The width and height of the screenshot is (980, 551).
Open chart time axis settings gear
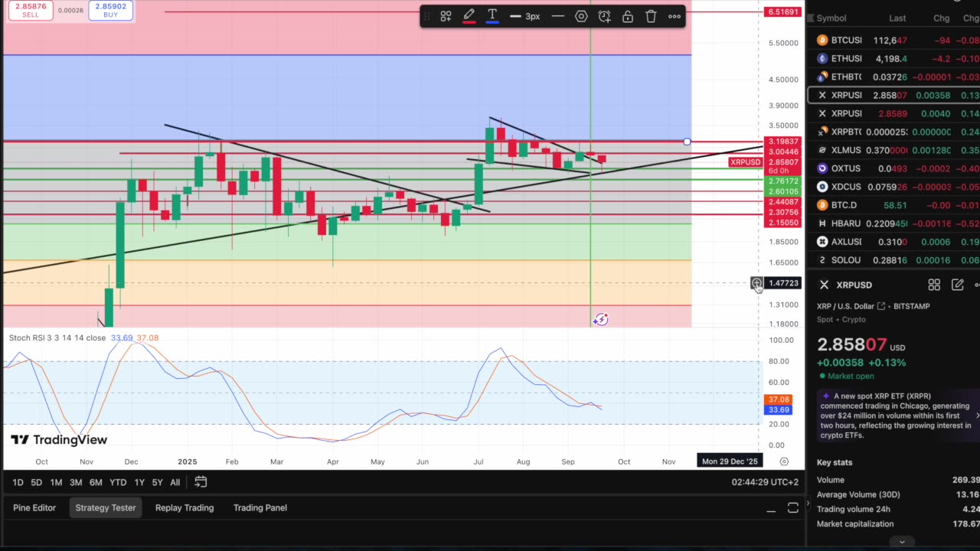click(784, 461)
